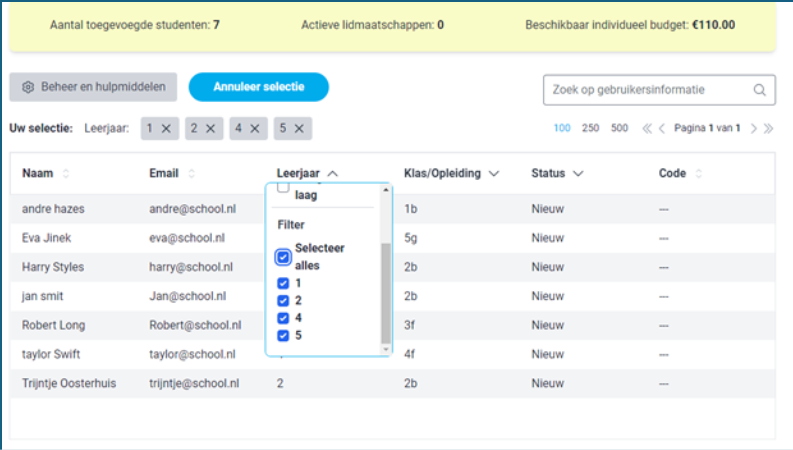The image size is (793, 450).
Task: Go to the first page arrow
Action: (x=647, y=128)
